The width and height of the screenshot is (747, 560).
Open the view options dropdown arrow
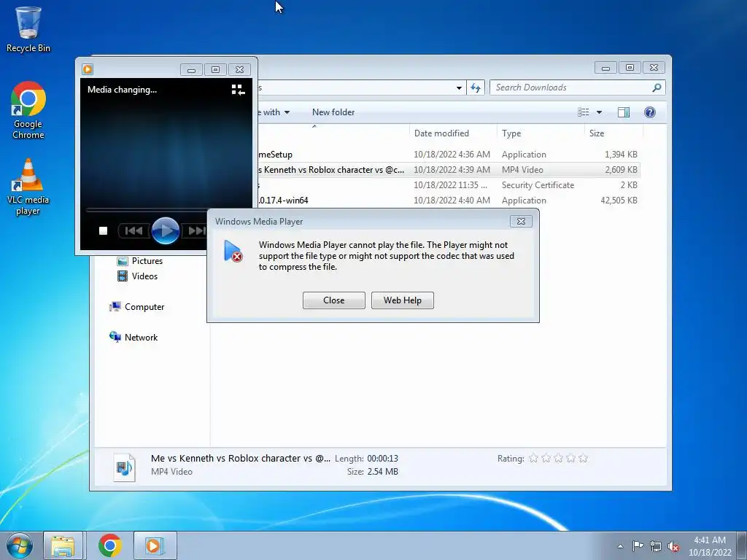pos(600,112)
